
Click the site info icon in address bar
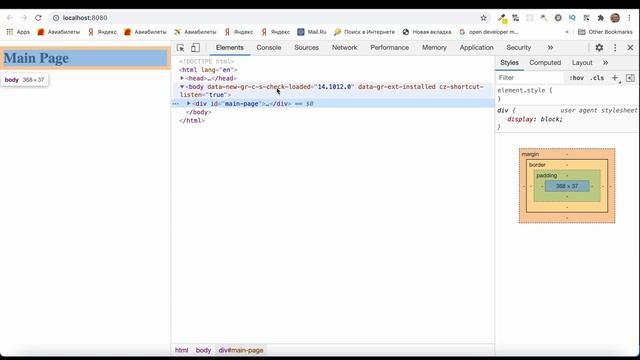(56, 18)
